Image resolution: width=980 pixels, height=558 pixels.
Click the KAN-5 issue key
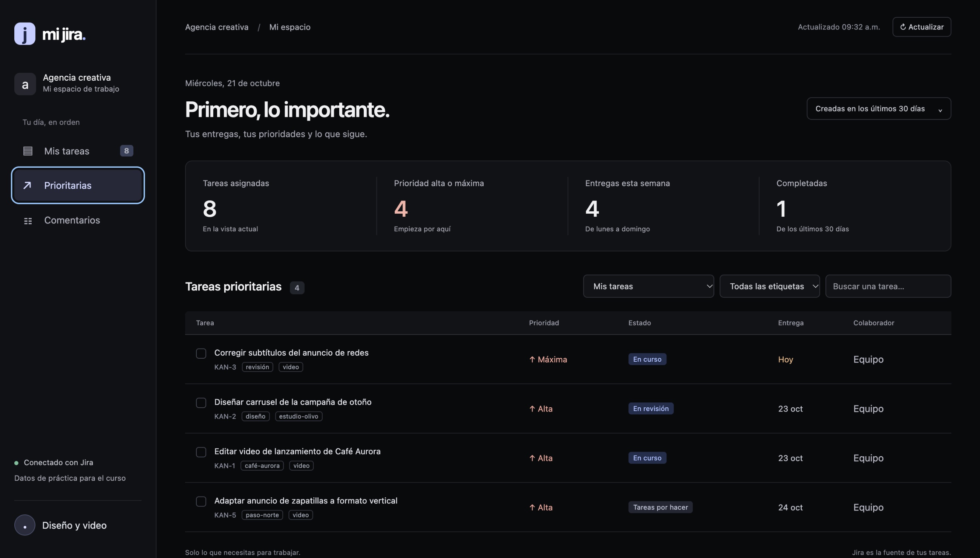[225, 515]
